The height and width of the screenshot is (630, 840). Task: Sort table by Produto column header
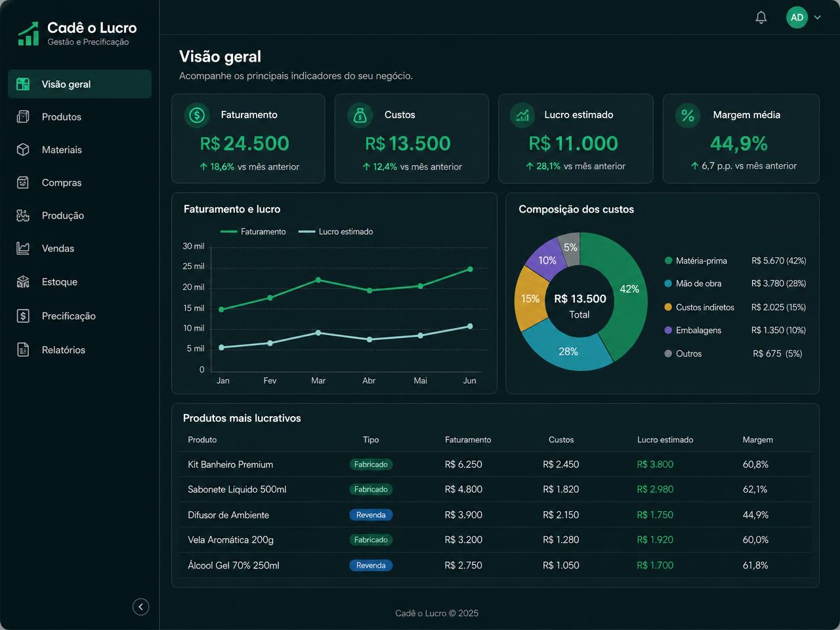coord(202,440)
